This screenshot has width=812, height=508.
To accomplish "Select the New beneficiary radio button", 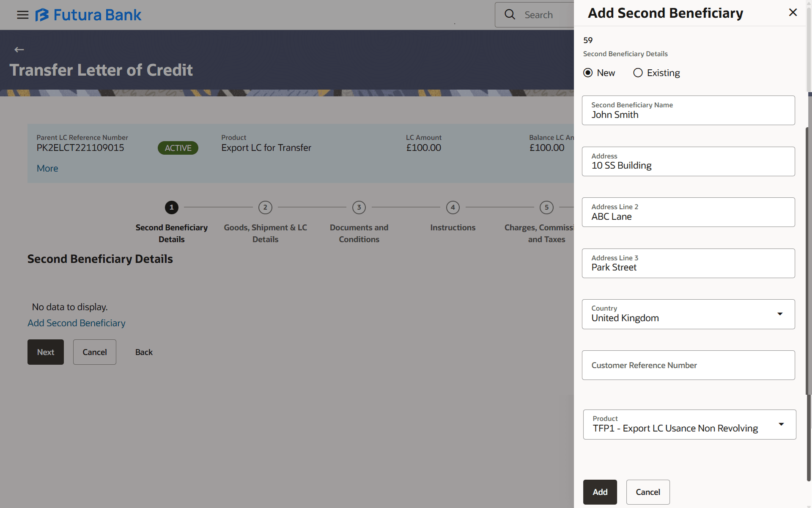I will 588,73.
